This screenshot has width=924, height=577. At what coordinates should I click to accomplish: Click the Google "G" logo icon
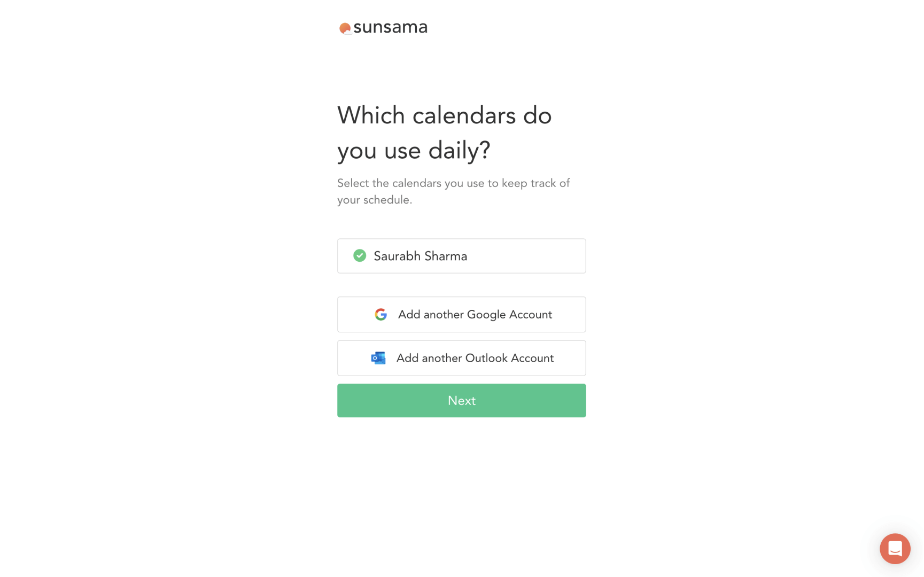click(381, 315)
